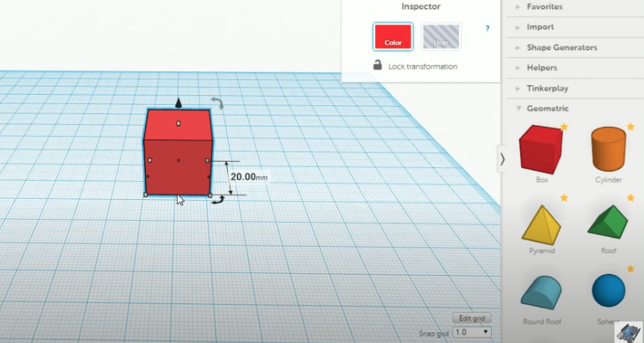
Task: Click the star on the Cylinder shape
Action: click(x=631, y=127)
